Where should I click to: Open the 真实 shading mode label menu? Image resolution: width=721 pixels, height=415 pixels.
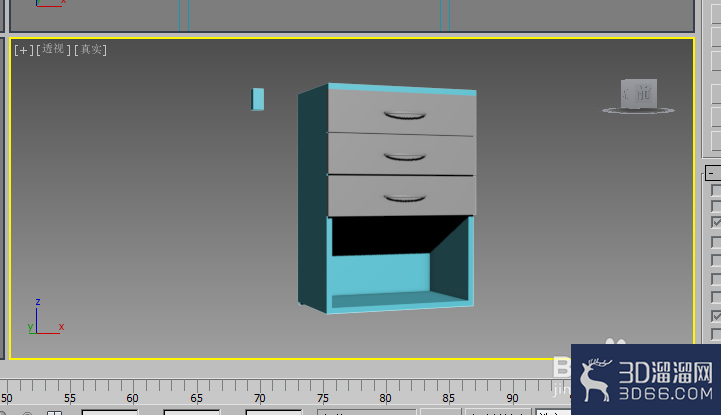tap(91, 49)
